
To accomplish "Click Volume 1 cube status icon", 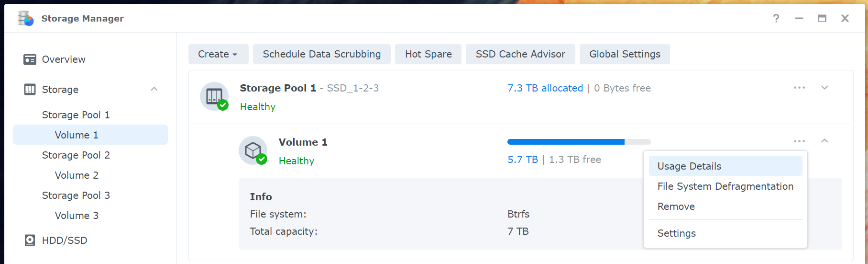I will tap(253, 150).
